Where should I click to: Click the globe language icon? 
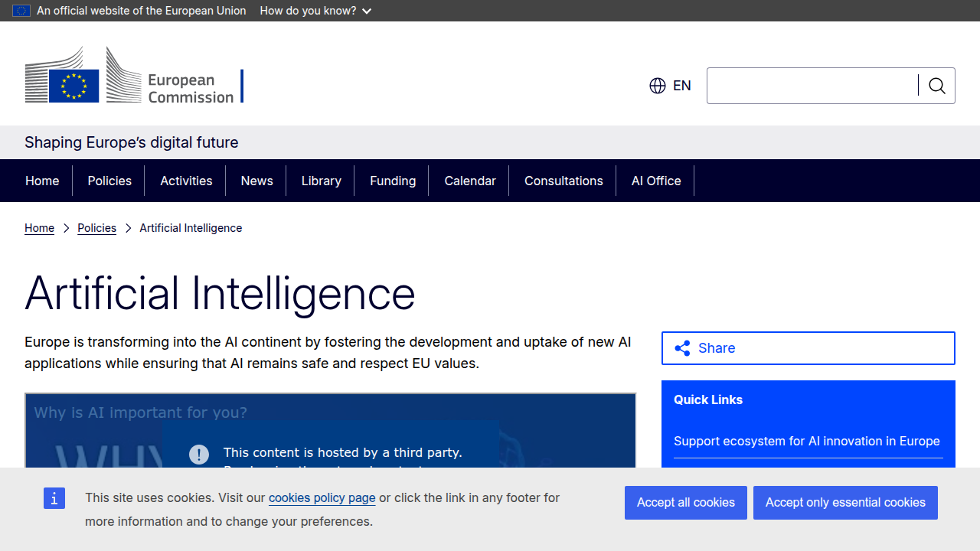(658, 86)
